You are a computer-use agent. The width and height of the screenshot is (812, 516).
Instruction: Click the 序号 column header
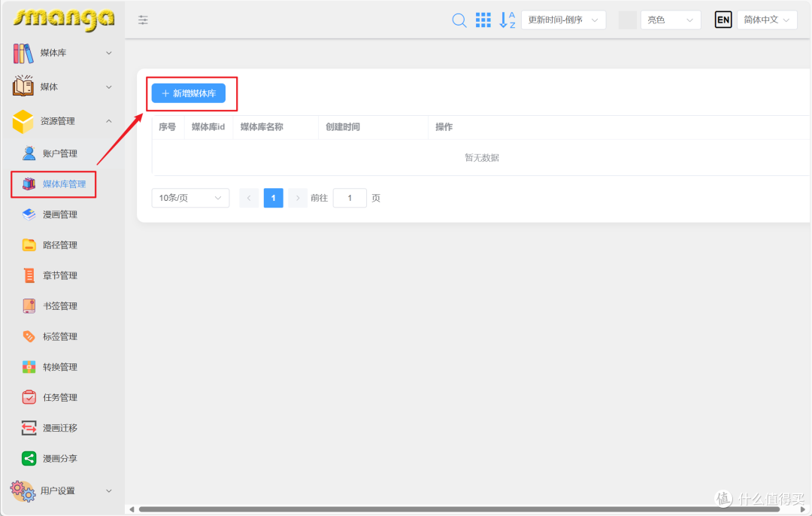click(167, 127)
